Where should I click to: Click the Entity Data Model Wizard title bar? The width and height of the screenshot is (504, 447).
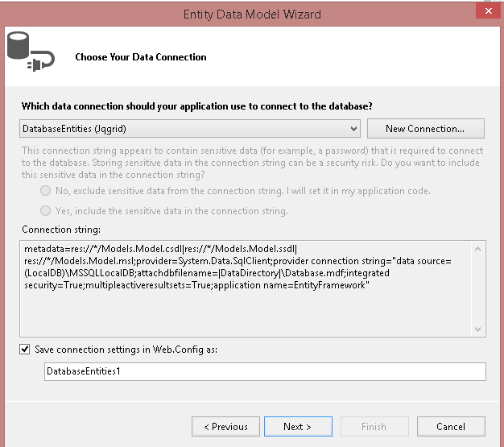click(x=252, y=14)
